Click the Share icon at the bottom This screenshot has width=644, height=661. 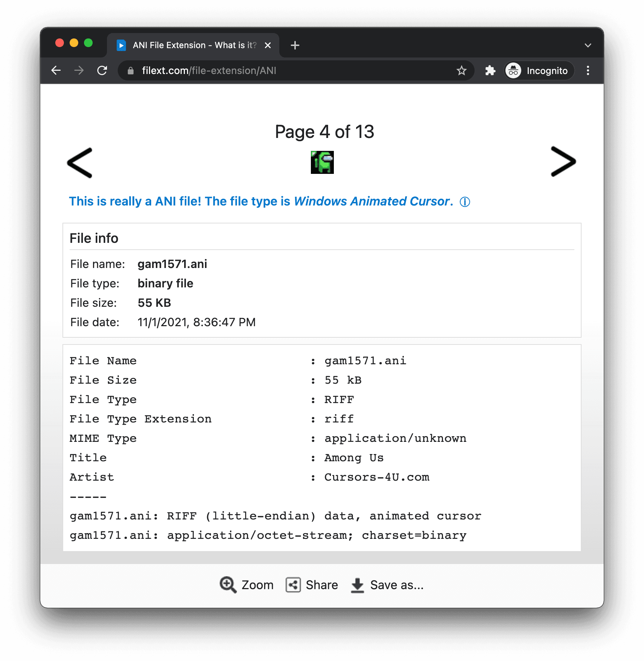click(293, 584)
